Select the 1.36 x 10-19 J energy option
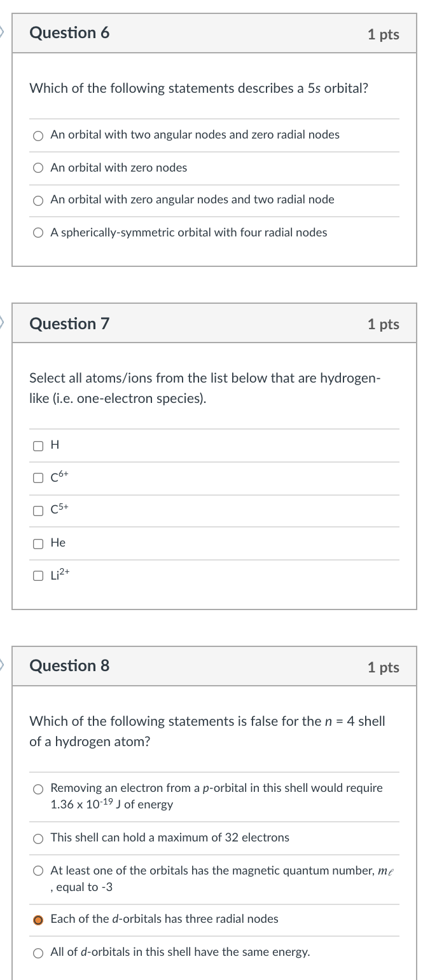This screenshot has height=980, width=430. pos(39,789)
